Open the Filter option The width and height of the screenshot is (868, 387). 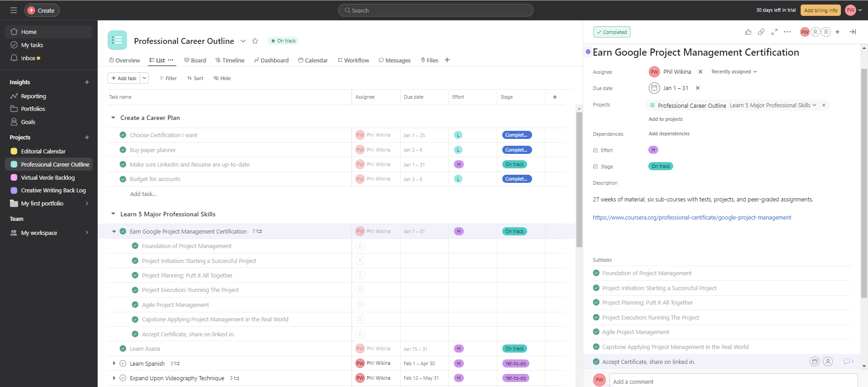point(168,78)
